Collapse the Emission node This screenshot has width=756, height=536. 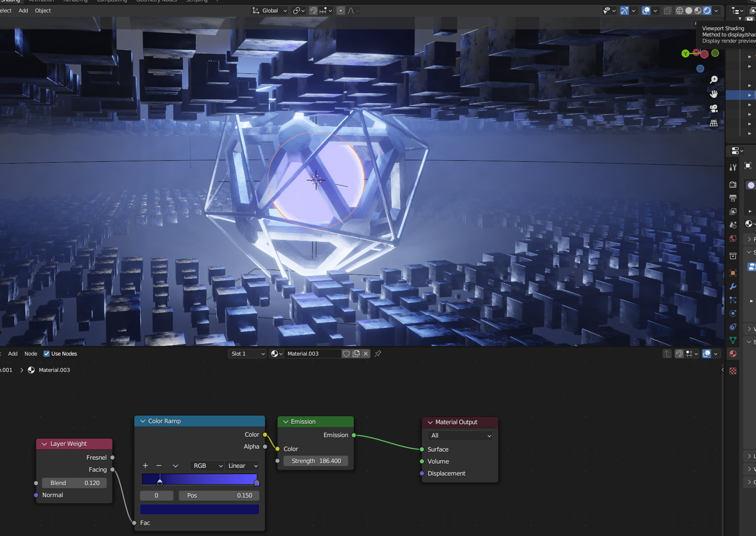[x=286, y=421]
